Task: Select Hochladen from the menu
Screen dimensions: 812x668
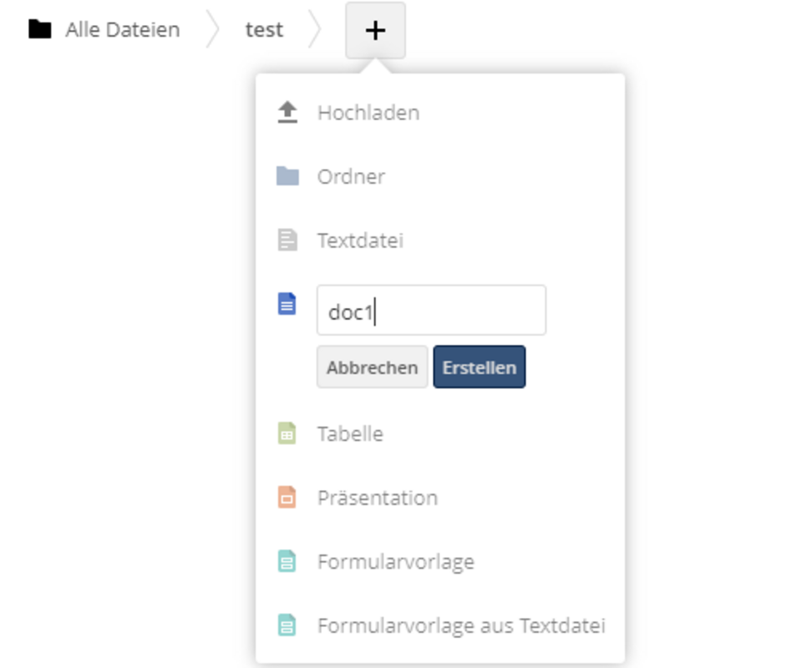Action: click(x=368, y=113)
